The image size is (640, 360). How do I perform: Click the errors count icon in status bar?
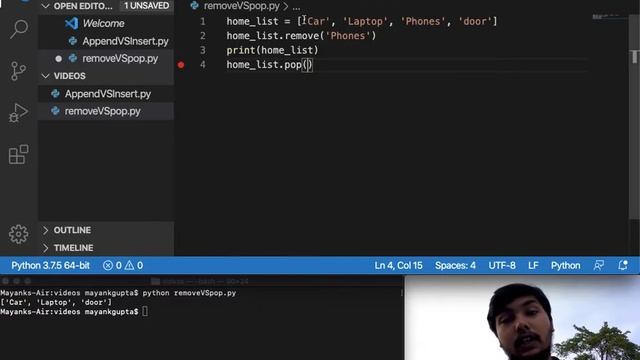[108, 266]
